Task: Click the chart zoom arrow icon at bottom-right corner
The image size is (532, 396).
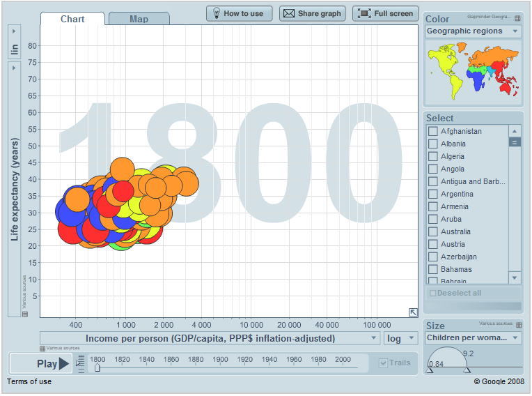Action: click(x=413, y=312)
